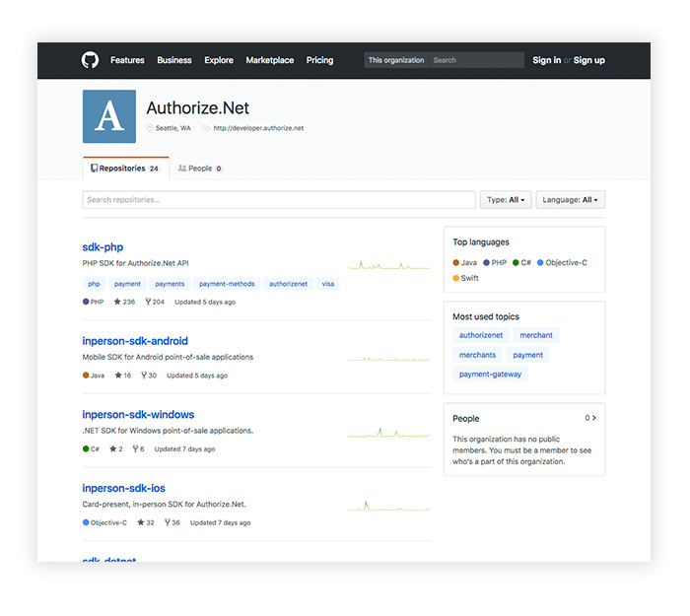This screenshot has width=690, height=616.
Task: Click the Sign in link
Action: pos(546,60)
